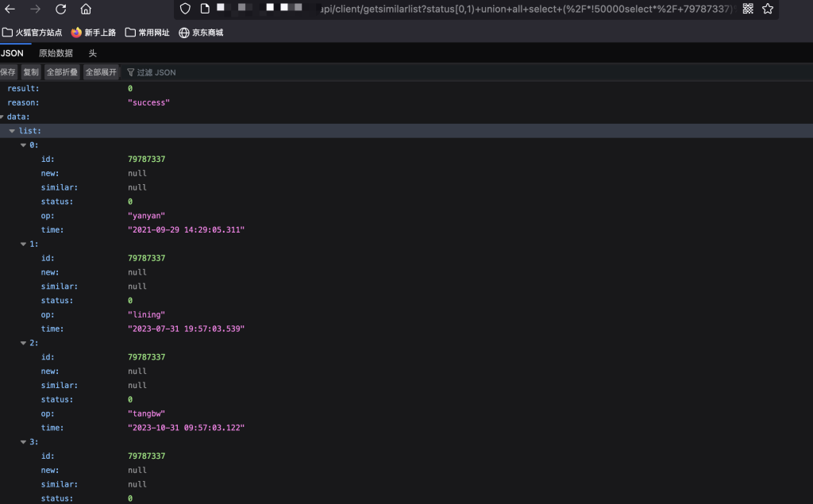Viewport: 813px width, 504px height.
Task: Collapse list item 1
Action: pyautogui.click(x=23, y=244)
